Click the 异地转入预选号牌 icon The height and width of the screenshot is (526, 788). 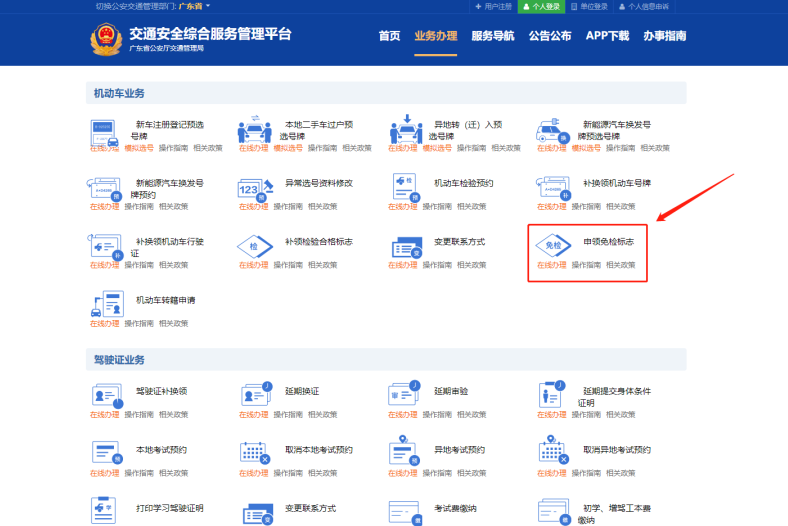pos(406,130)
